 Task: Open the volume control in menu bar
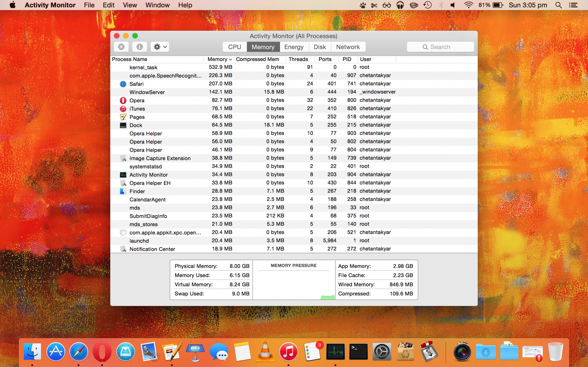453,5
